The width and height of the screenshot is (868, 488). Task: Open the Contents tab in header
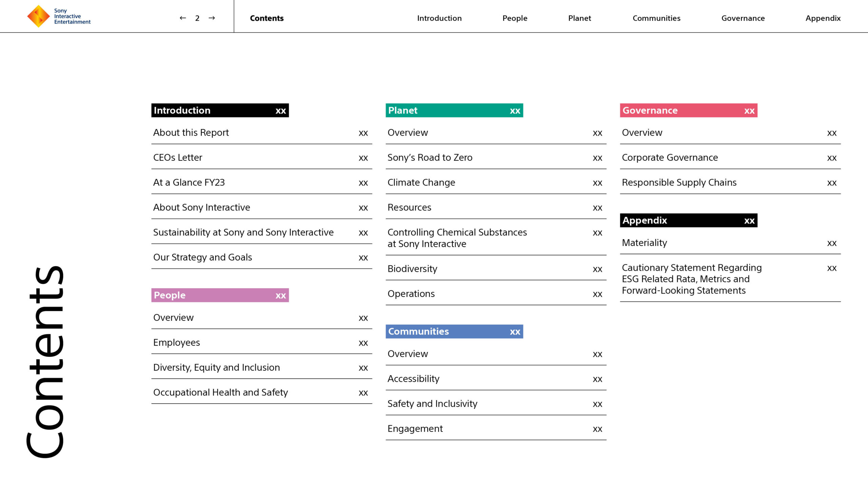pyautogui.click(x=267, y=18)
